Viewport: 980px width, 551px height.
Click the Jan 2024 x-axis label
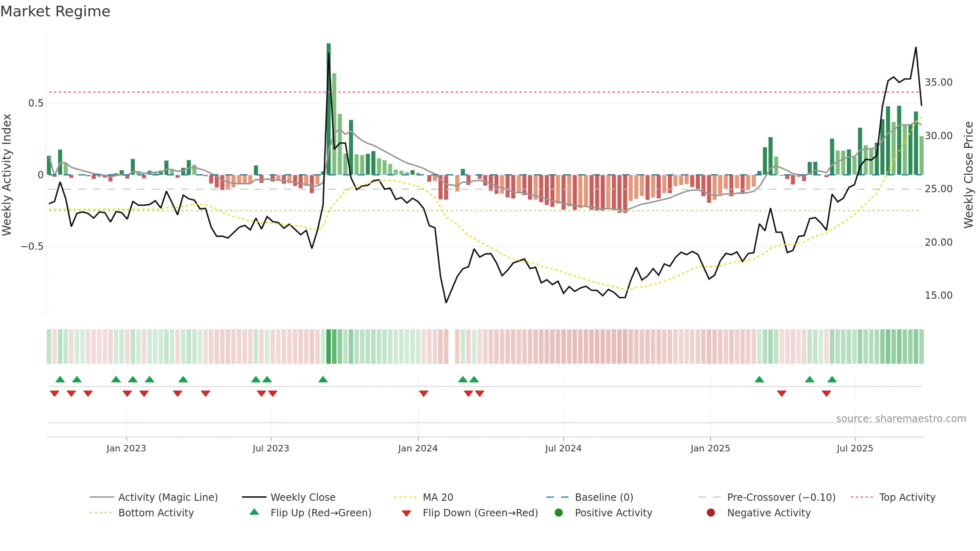click(x=418, y=448)
